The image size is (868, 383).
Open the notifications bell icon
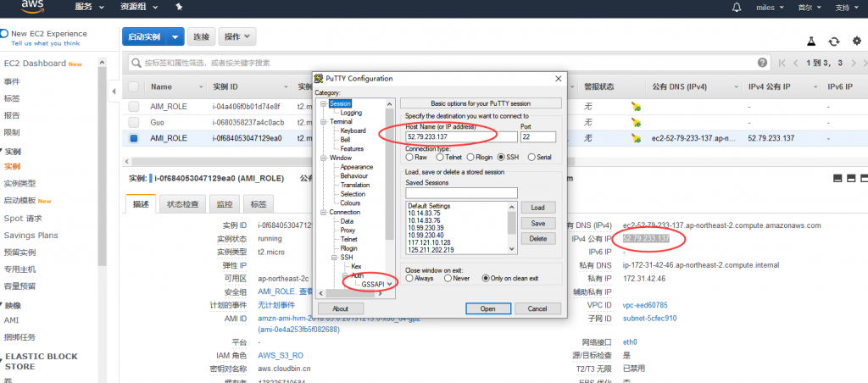click(737, 7)
